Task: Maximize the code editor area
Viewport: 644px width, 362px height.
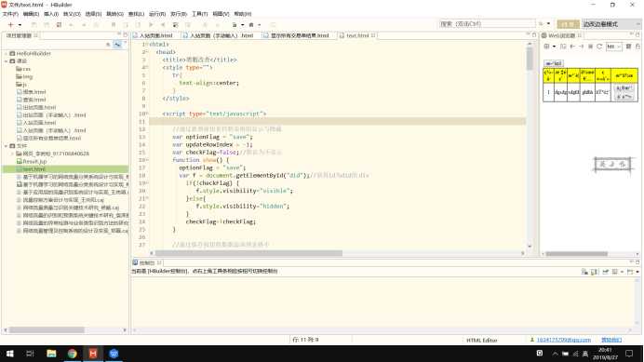Action: [534, 35]
